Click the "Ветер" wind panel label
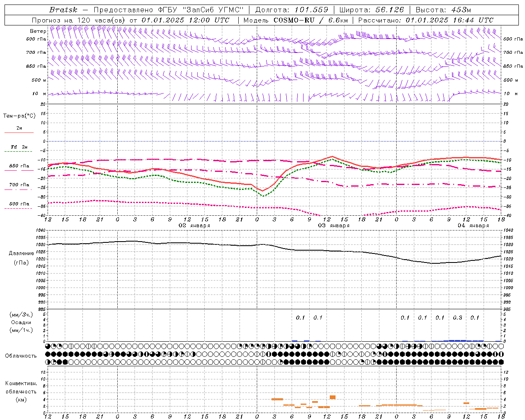 [x=38, y=31]
